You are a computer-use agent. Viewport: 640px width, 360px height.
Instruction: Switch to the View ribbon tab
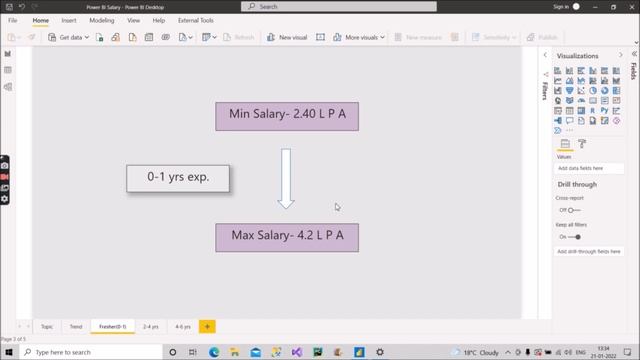pos(133,20)
